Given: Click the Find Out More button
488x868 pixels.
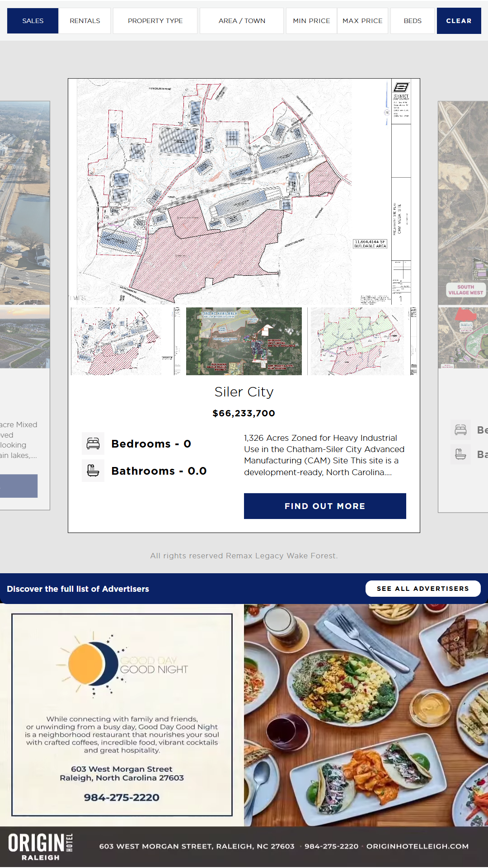Looking at the screenshot, I should click(325, 506).
